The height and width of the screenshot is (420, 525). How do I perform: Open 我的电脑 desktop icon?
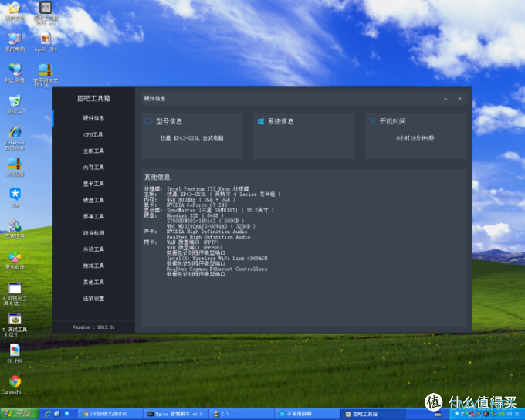click(x=15, y=42)
